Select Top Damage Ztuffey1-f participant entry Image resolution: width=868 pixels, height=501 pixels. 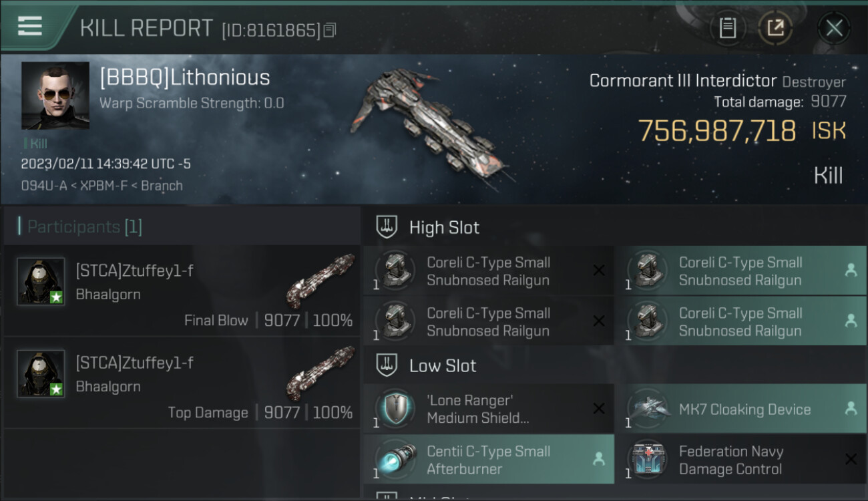coord(182,383)
